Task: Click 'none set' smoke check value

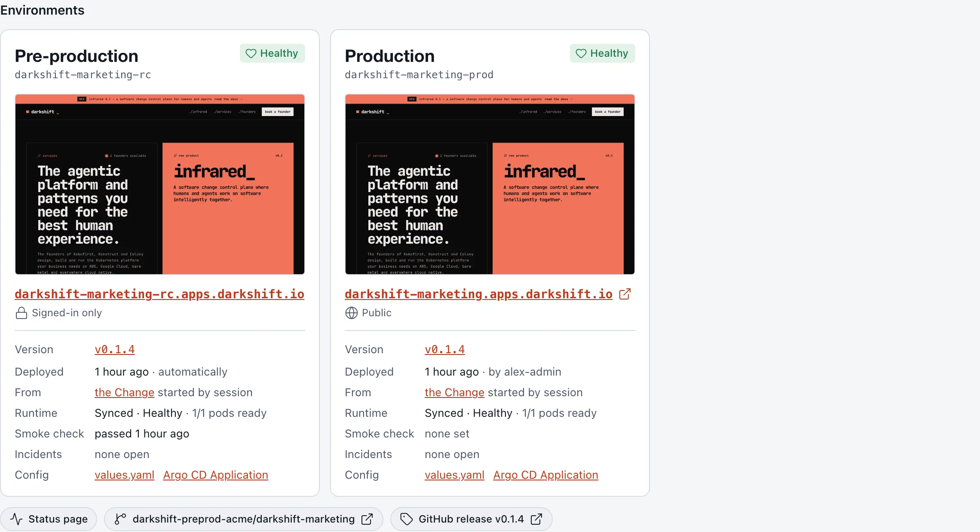Action: 447,434
